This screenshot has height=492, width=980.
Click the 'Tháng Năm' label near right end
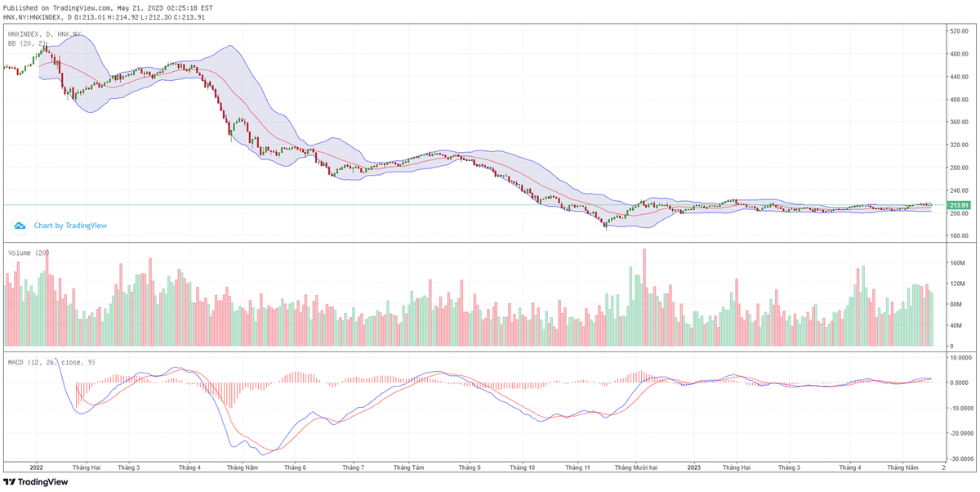(x=905, y=467)
